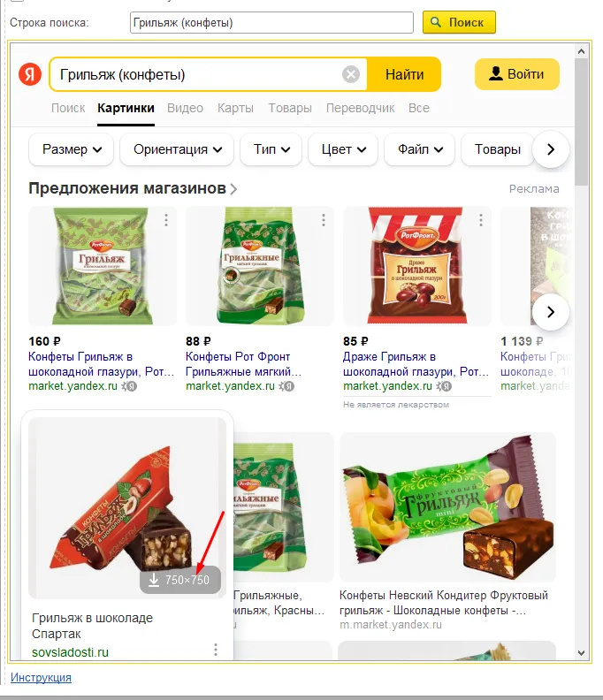Image resolution: width=603 pixels, height=700 pixels.
Task: Click the Yandex logo icon
Action: click(30, 74)
